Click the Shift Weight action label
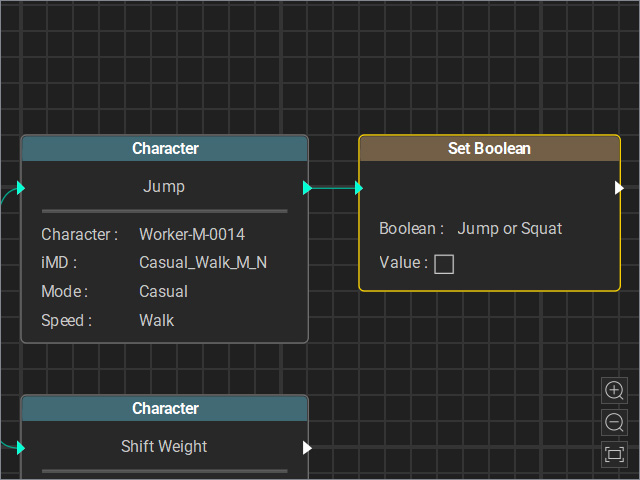 pyautogui.click(x=164, y=447)
